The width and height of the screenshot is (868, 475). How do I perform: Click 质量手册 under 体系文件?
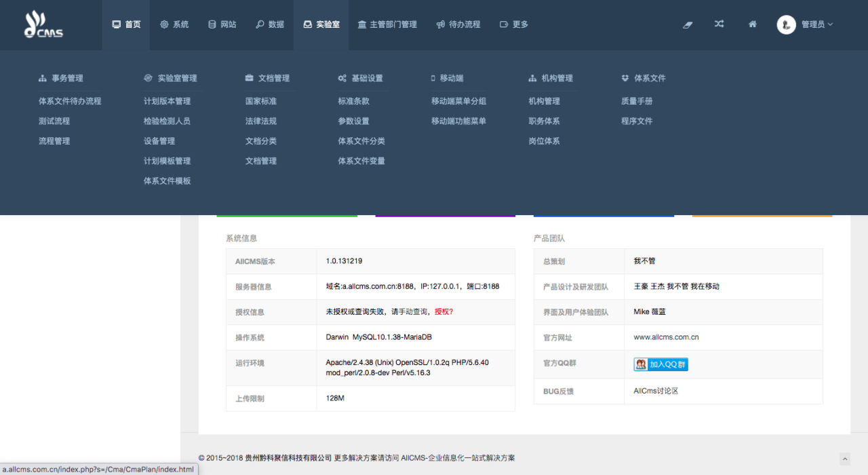(x=637, y=101)
